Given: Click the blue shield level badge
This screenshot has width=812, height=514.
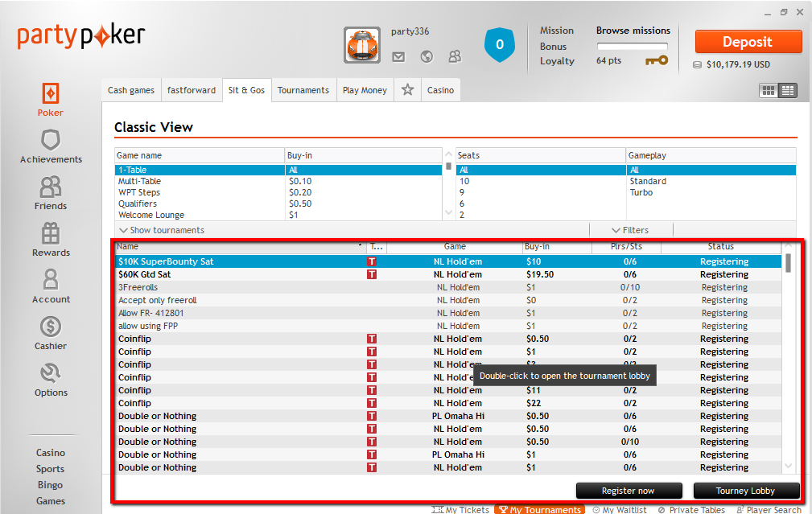Looking at the screenshot, I should click(500, 45).
